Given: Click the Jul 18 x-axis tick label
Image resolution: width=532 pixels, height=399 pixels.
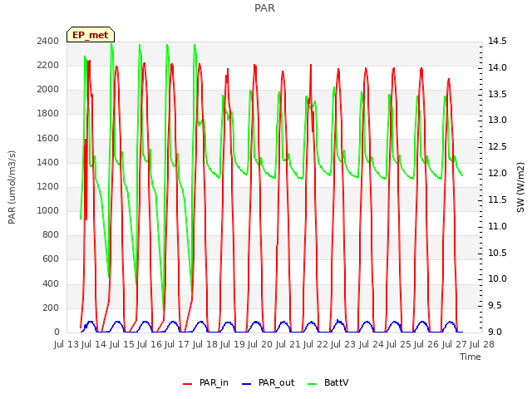Looking at the screenshot, I should tap(205, 344).
